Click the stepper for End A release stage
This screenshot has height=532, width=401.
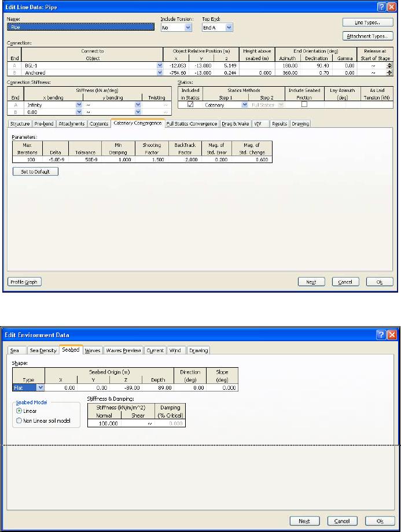tap(389, 65)
